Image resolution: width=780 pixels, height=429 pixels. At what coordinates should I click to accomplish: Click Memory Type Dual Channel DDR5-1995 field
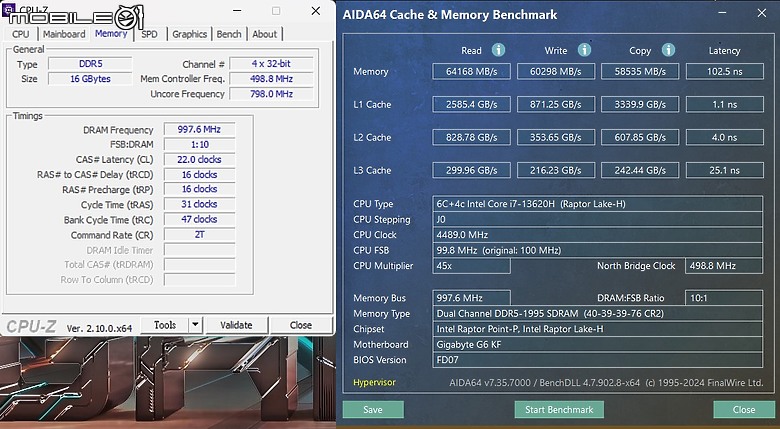coord(597,314)
